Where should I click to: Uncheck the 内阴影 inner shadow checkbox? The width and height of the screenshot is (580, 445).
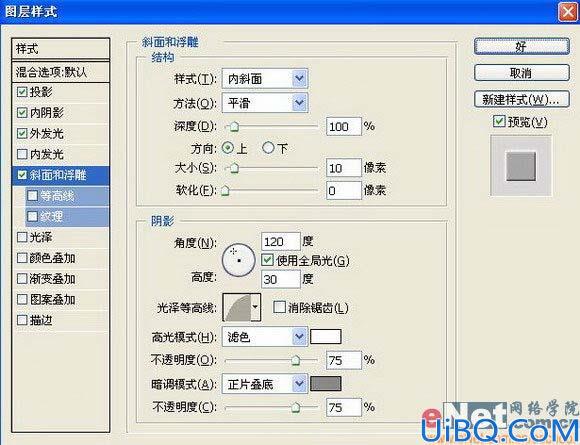[22, 112]
